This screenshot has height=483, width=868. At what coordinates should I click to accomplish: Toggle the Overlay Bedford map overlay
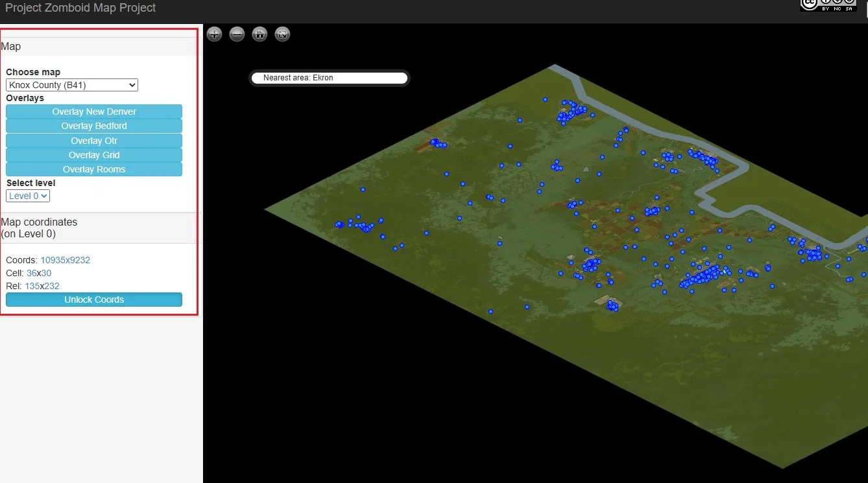coord(94,126)
